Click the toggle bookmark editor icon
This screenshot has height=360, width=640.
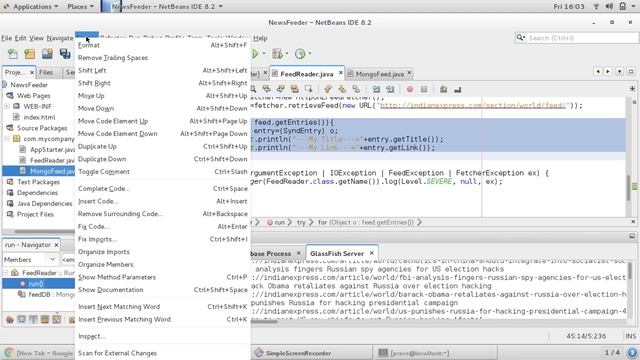point(356,89)
